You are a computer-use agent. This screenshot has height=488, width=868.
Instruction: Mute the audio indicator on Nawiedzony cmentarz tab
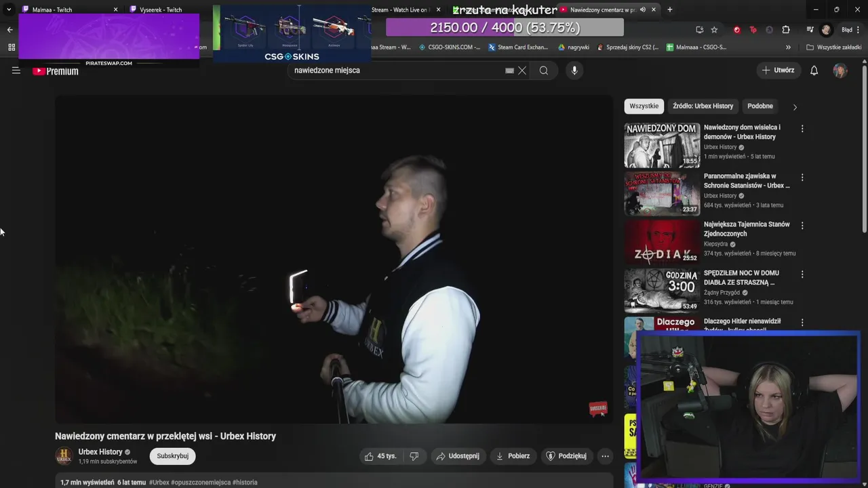pyautogui.click(x=643, y=9)
